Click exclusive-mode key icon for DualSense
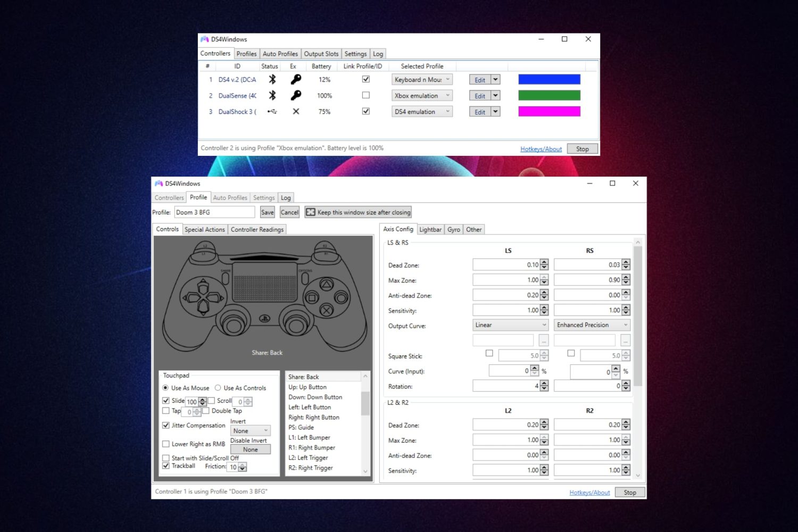The width and height of the screenshot is (798, 532). point(296,95)
